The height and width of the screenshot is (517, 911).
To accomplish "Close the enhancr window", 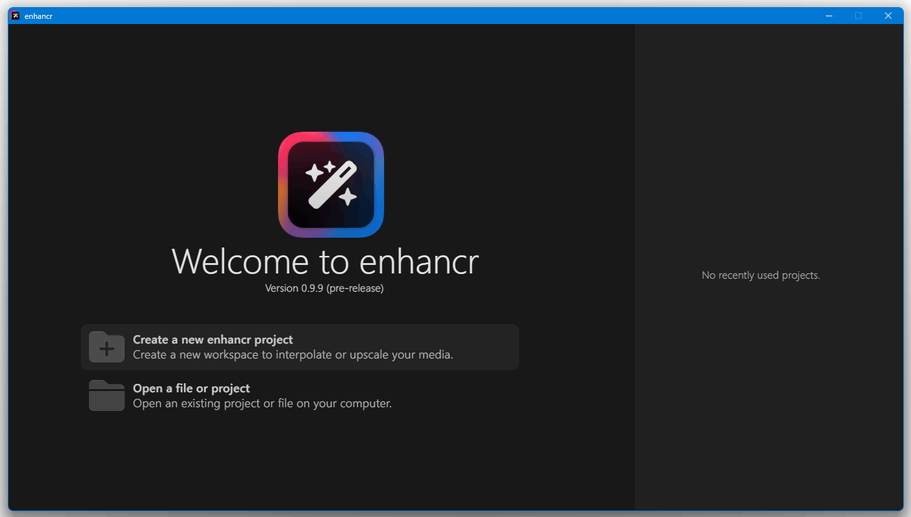I will (x=888, y=16).
